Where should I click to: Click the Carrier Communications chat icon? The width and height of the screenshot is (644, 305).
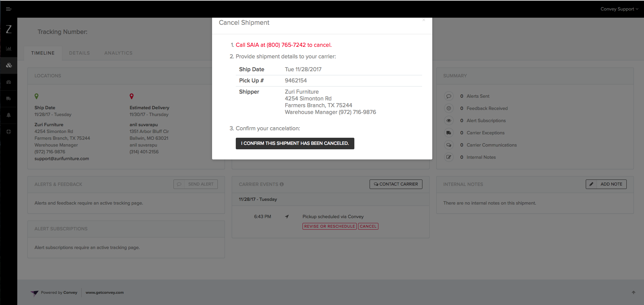pos(449,145)
